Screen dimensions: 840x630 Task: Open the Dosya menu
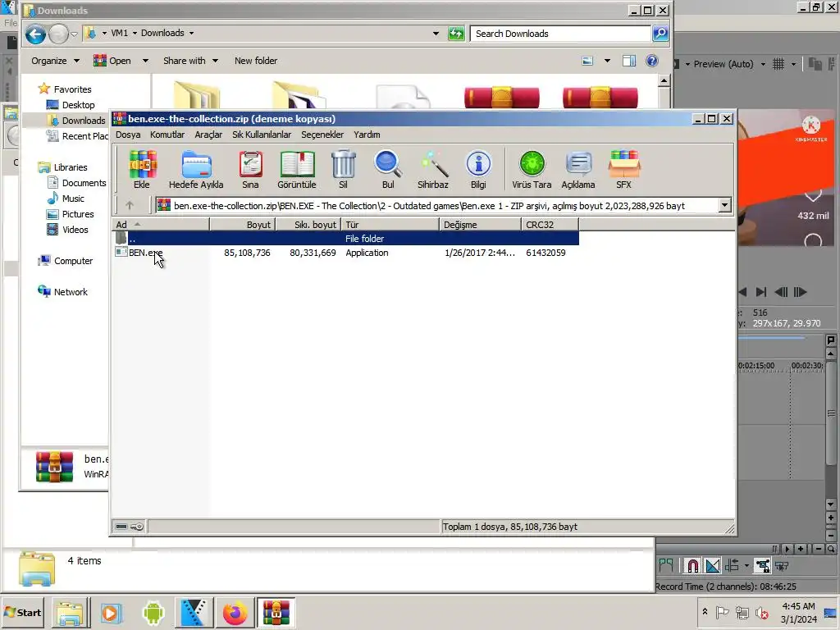128,135
